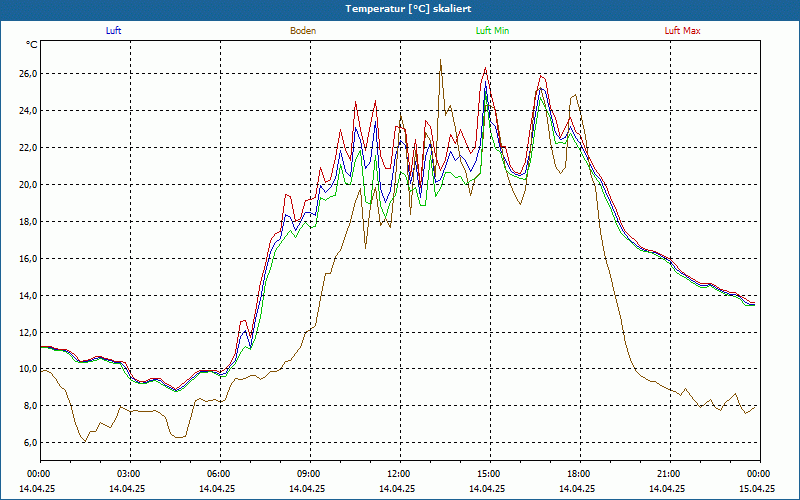The width and height of the screenshot is (800, 500).
Task: Click the 16,0 y-axis value
Action: tap(28, 259)
